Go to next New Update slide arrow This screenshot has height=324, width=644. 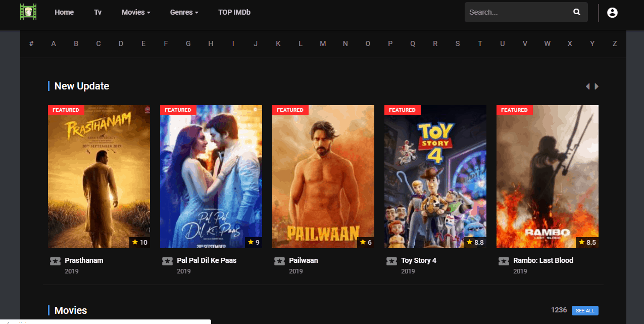[597, 86]
